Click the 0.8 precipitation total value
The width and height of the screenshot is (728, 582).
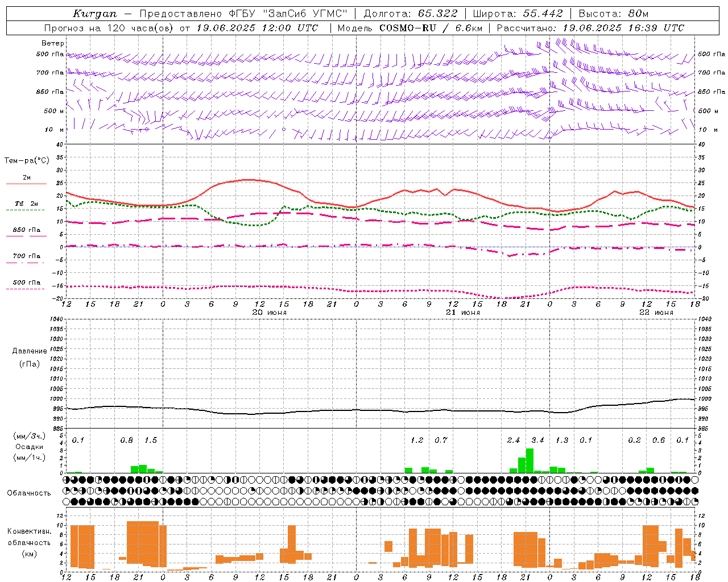click(127, 440)
